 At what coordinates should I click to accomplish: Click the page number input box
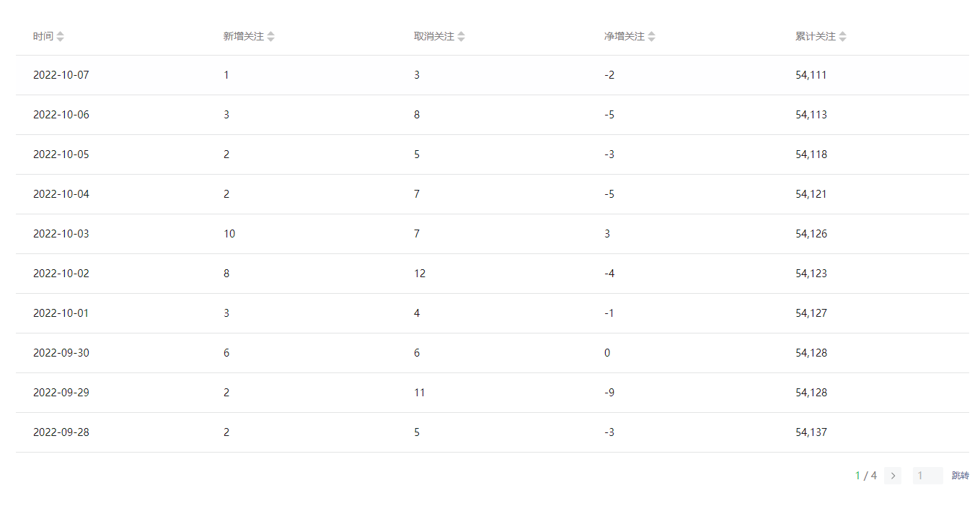coord(927,476)
